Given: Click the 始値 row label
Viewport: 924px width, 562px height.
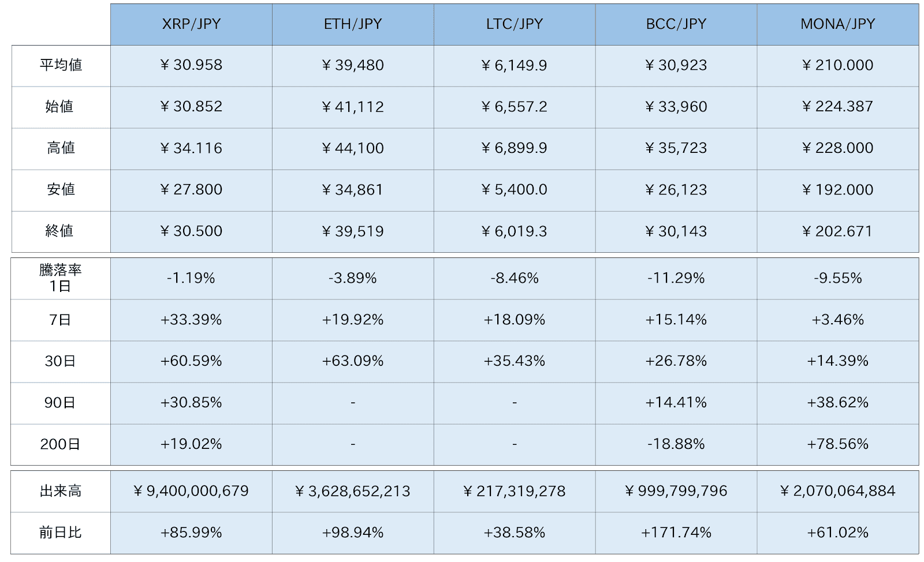Looking at the screenshot, I should pyautogui.click(x=61, y=107).
